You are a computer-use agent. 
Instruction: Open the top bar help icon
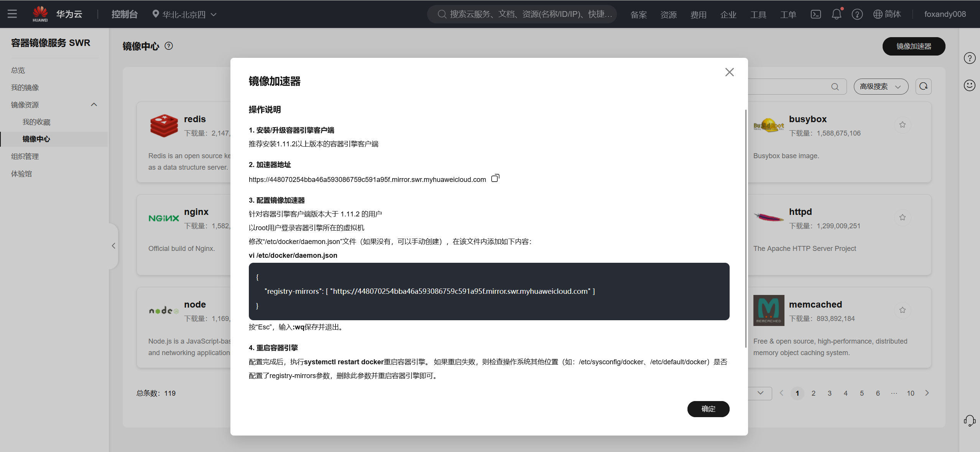[857, 14]
